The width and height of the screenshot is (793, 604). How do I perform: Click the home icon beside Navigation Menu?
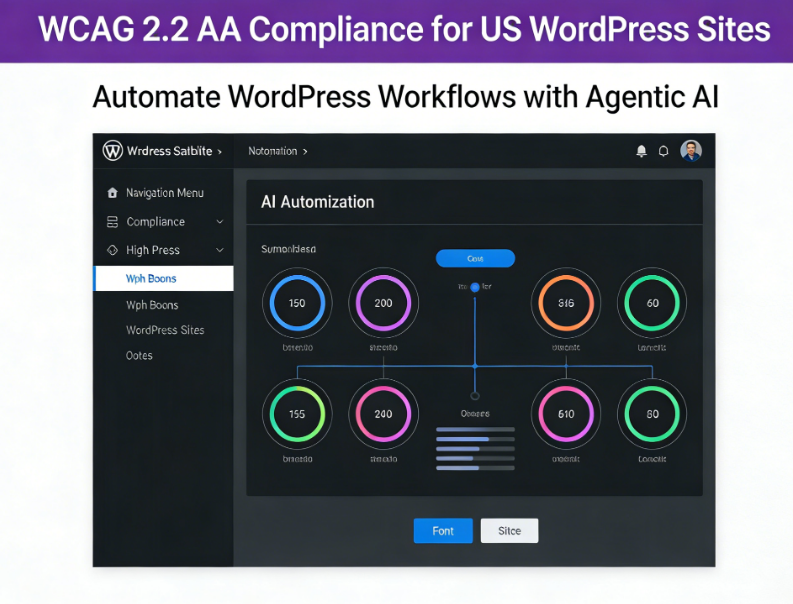point(112,193)
